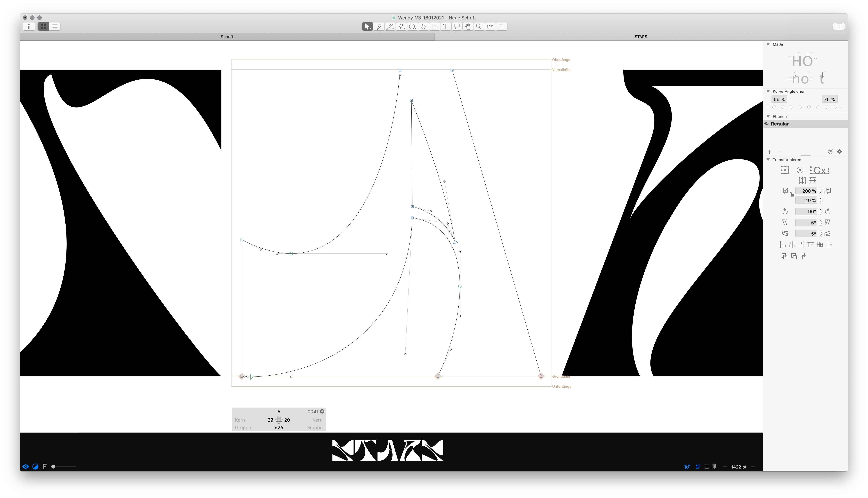This screenshot has height=498, width=868.
Task: Switch to the Text tool
Action: [446, 26]
